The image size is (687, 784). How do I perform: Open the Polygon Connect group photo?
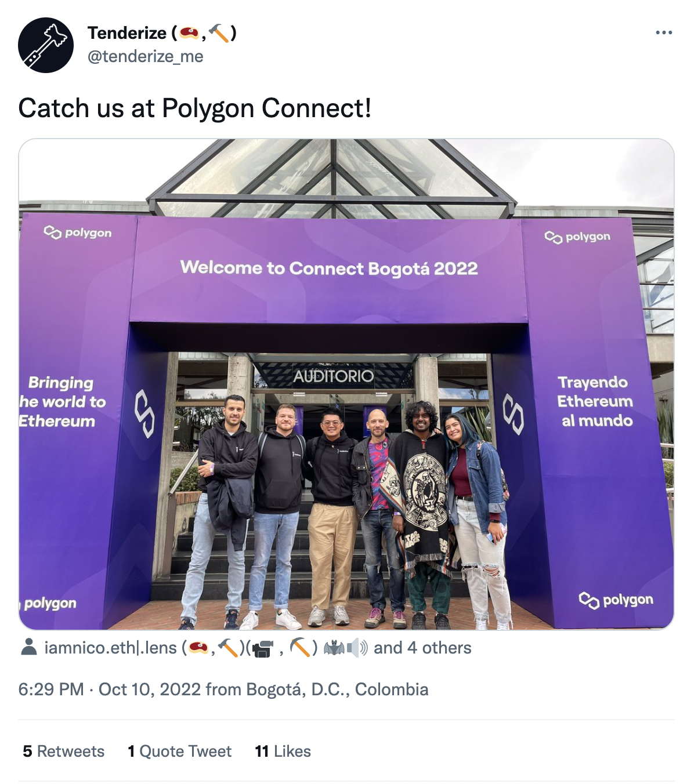pos(346,384)
